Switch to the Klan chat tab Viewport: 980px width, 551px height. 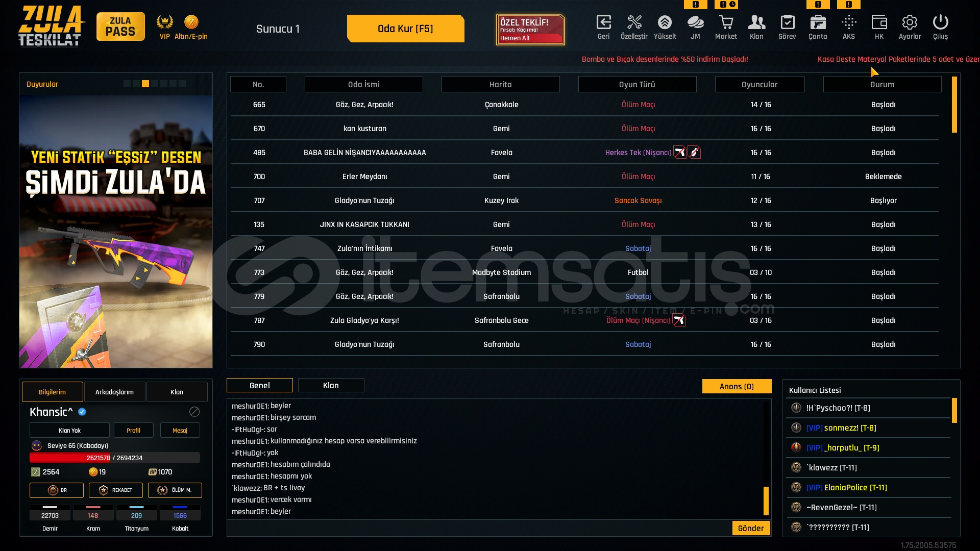click(331, 385)
